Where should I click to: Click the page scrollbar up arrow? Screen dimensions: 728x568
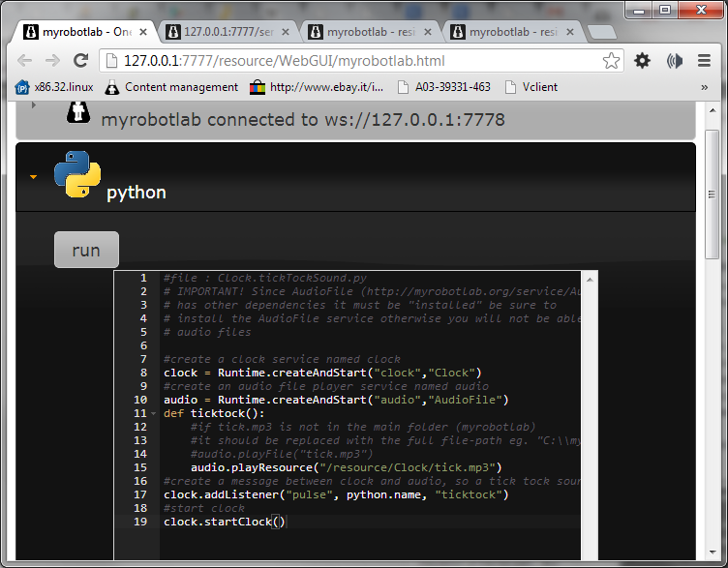[712, 110]
